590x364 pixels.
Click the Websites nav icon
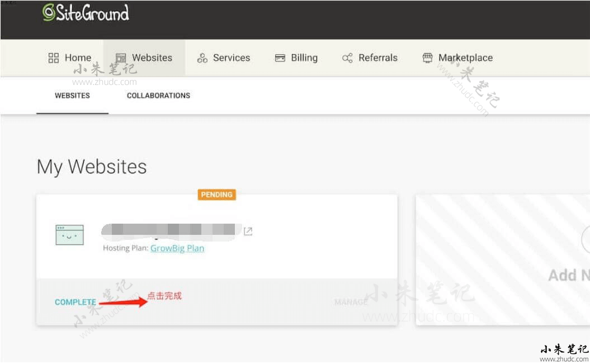[x=121, y=58]
